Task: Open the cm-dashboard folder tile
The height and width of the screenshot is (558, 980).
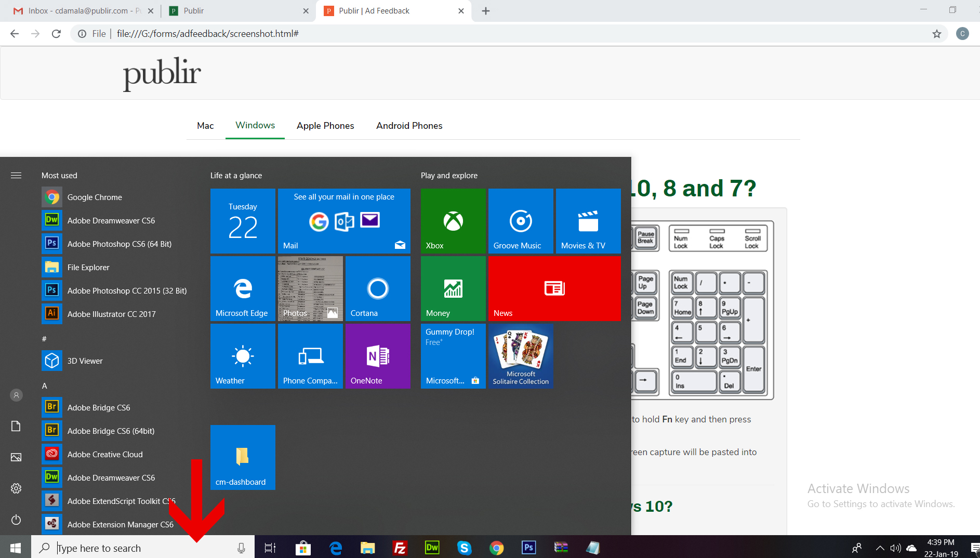Action: 243,457
